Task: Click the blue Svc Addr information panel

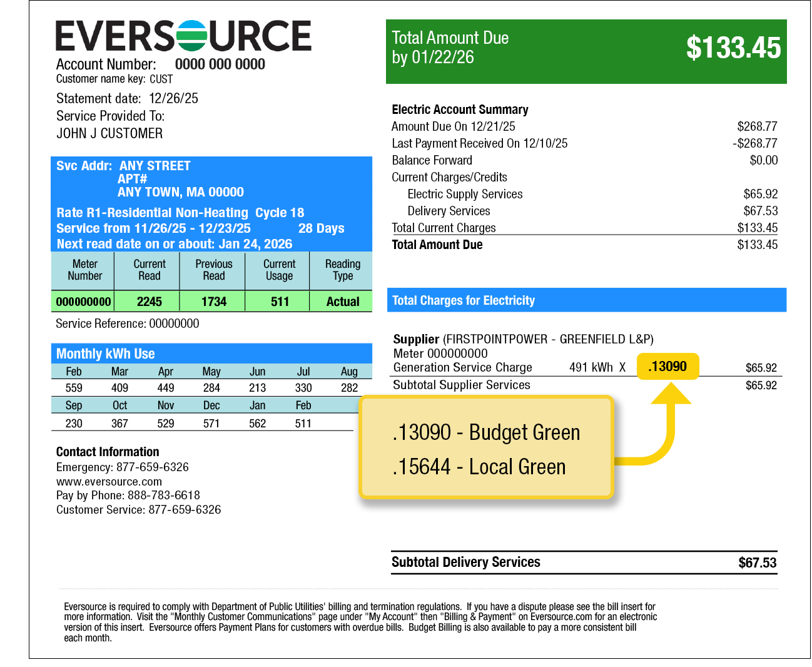Action: click(x=211, y=203)
